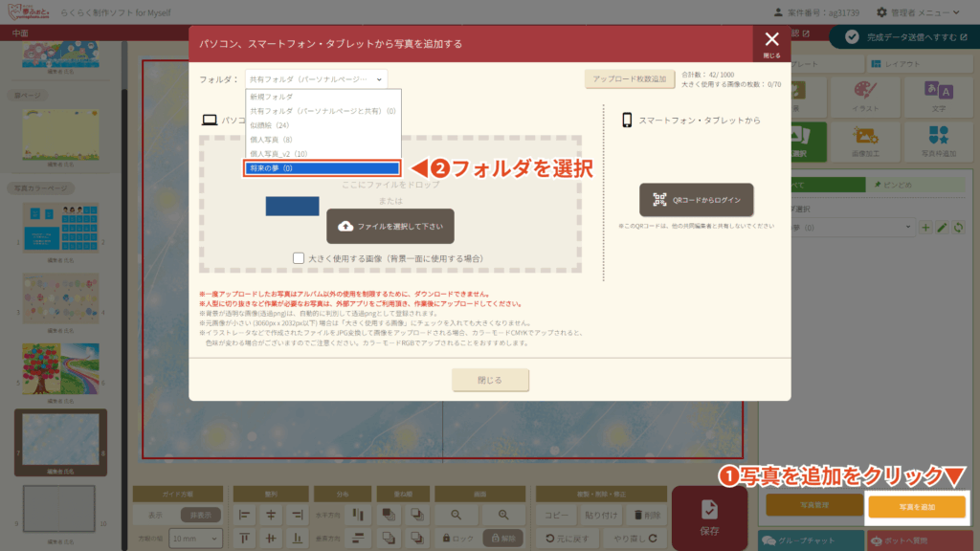Close dialog with bottom 閉じる button
Screen dimensions: 980x551
tap(490, 380)
